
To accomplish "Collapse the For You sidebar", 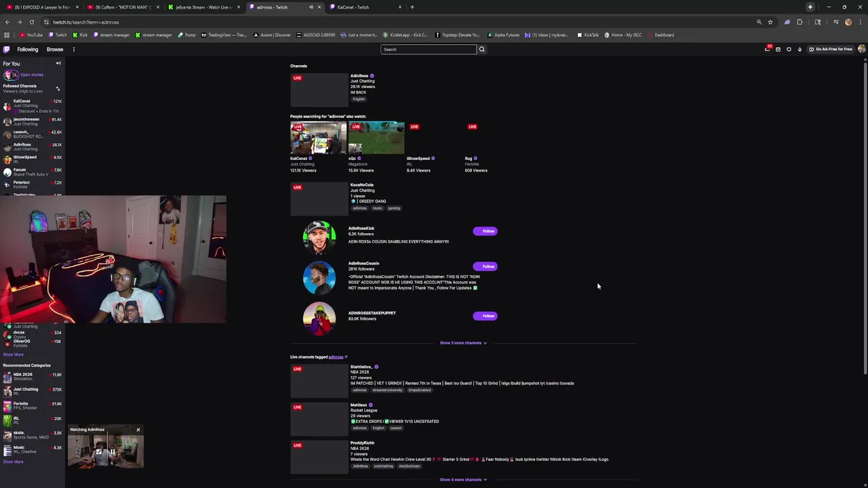I will click(58, 64).
